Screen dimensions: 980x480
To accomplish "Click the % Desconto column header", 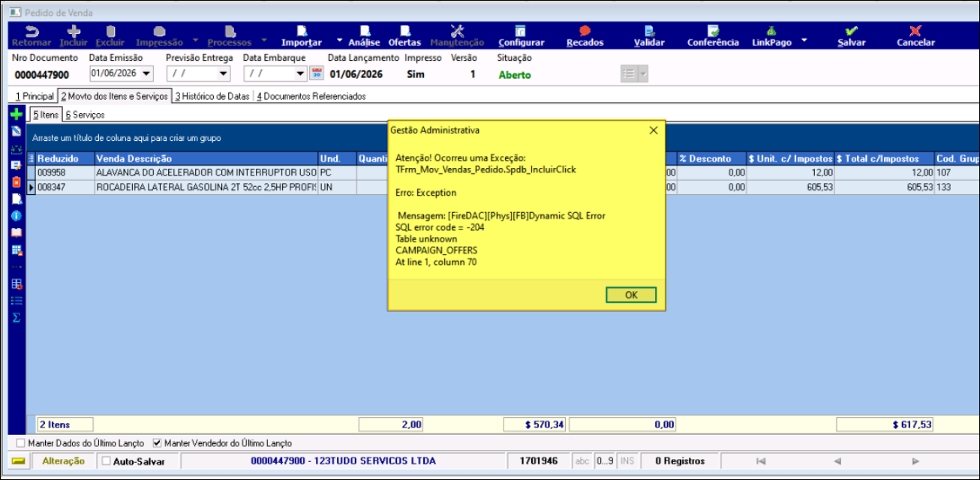I will 712,158.
